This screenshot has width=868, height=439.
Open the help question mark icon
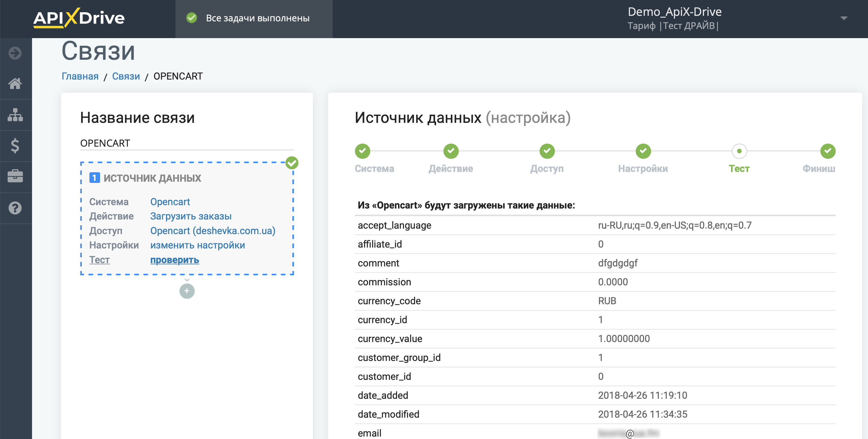point(15,208)
